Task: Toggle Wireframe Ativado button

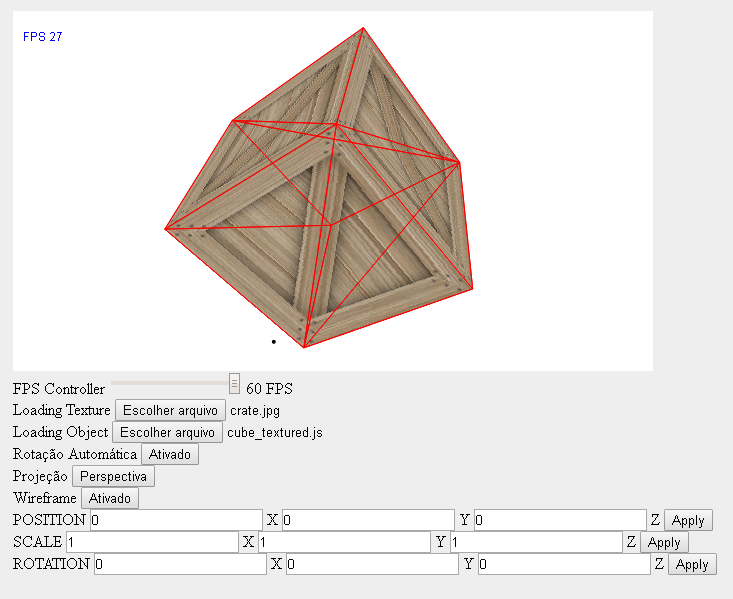Action: tap(110, 498)
